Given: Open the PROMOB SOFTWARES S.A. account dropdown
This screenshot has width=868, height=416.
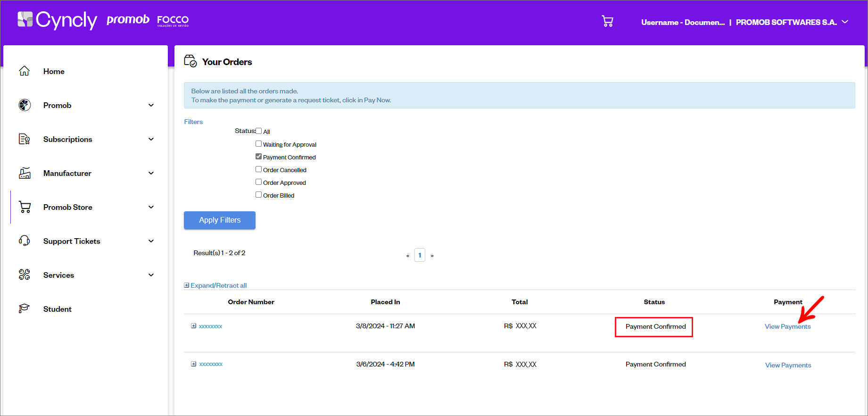Looking at the screenshot, I should pyautogui.click(x=792, y=22).
